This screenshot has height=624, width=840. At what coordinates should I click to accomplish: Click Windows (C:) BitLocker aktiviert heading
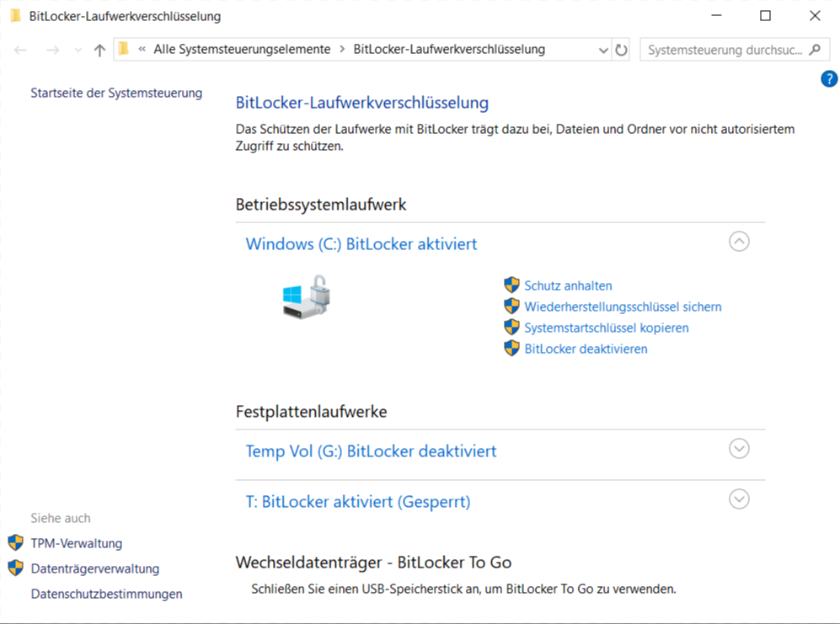pyautogui.click(x=361, y=244)
